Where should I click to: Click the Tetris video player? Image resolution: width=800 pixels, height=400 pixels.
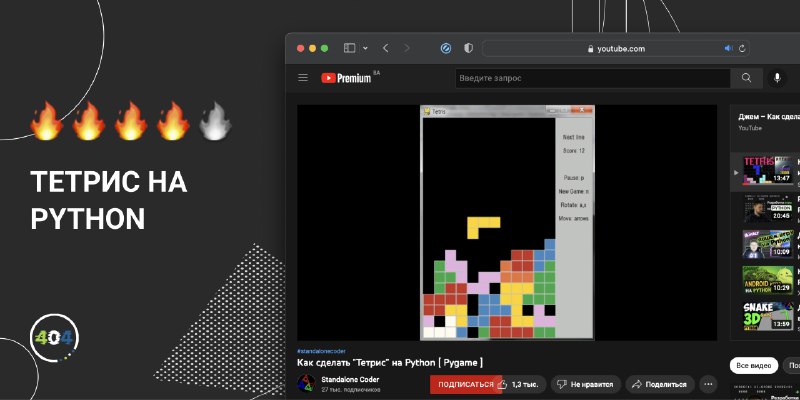pos(507,222)
